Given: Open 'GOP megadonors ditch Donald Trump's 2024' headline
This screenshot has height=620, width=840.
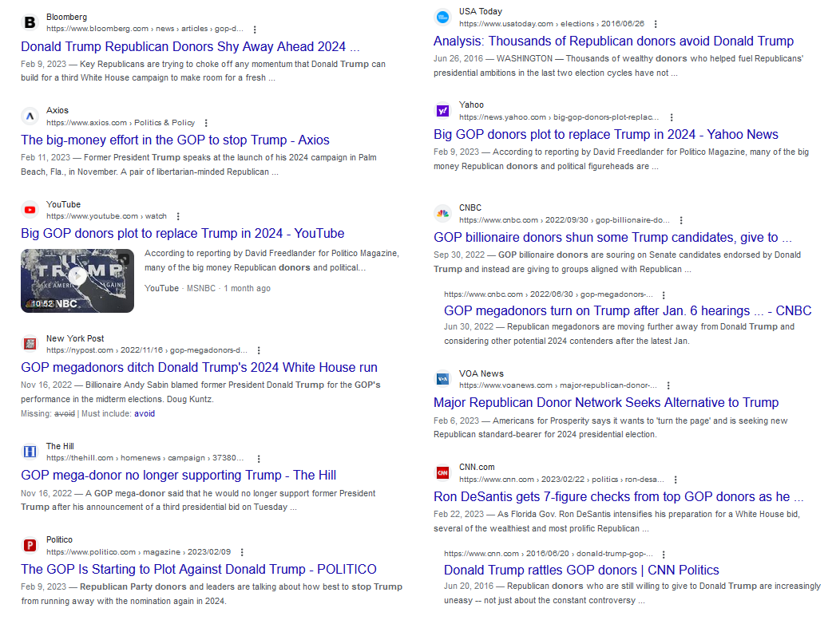Looking at the screenshot, I should click(x=199, y=367).
